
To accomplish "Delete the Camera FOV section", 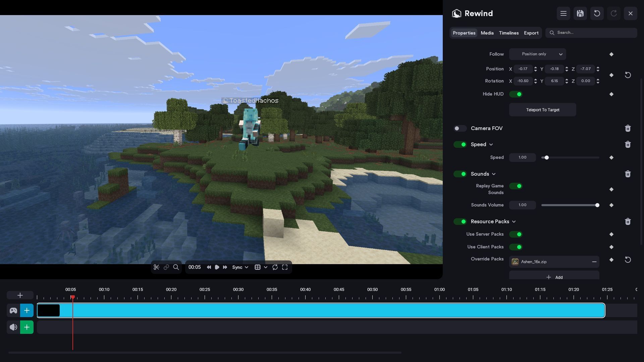I will pos(628,128).
